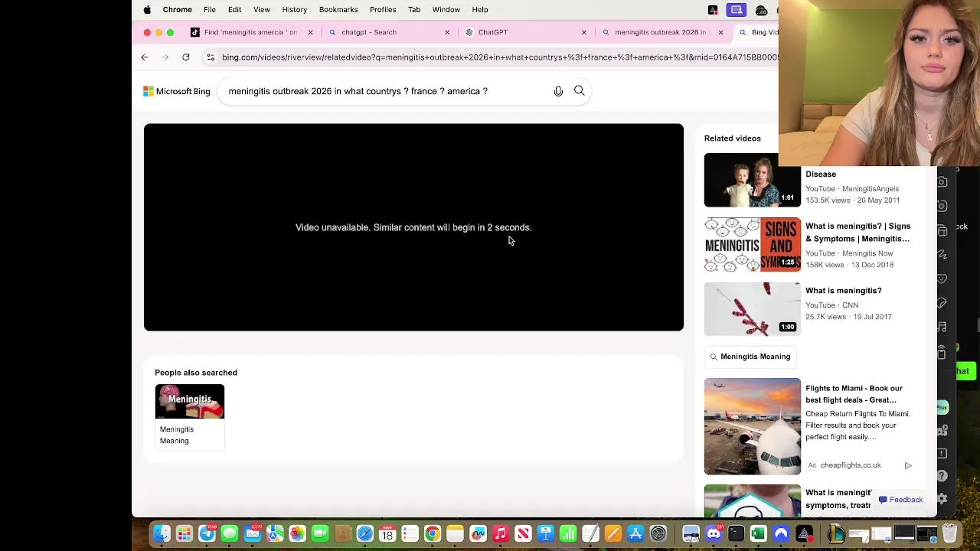Open Calendar in the Dock
Screen dimensions: 980x551
pos(387,533)
